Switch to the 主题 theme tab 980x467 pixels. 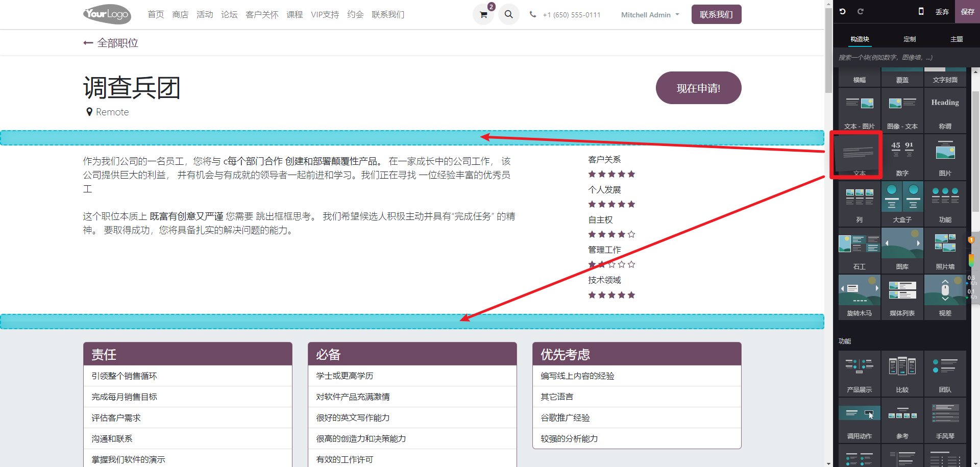[957, 39]
